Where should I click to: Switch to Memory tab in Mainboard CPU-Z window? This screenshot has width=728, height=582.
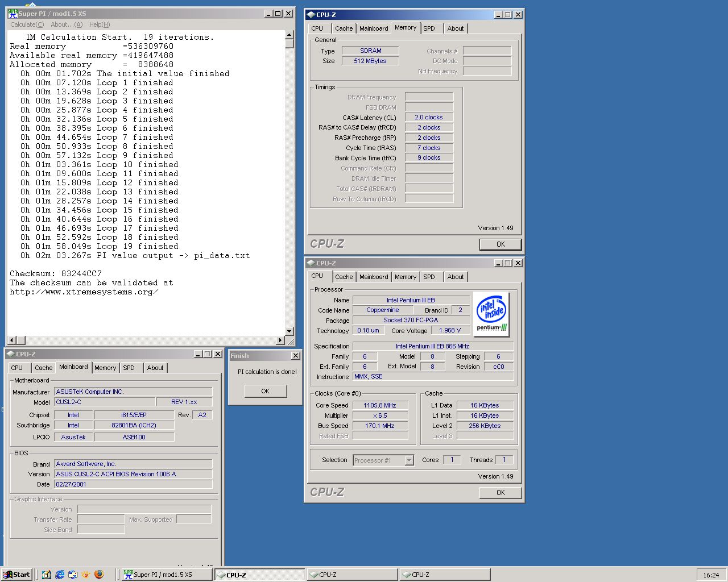tap(105, 368)
